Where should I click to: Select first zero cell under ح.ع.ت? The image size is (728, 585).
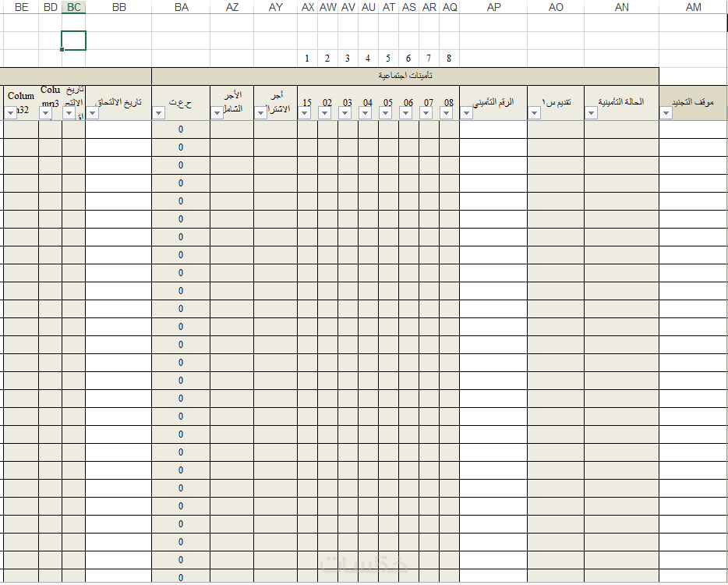coord(181,129)
